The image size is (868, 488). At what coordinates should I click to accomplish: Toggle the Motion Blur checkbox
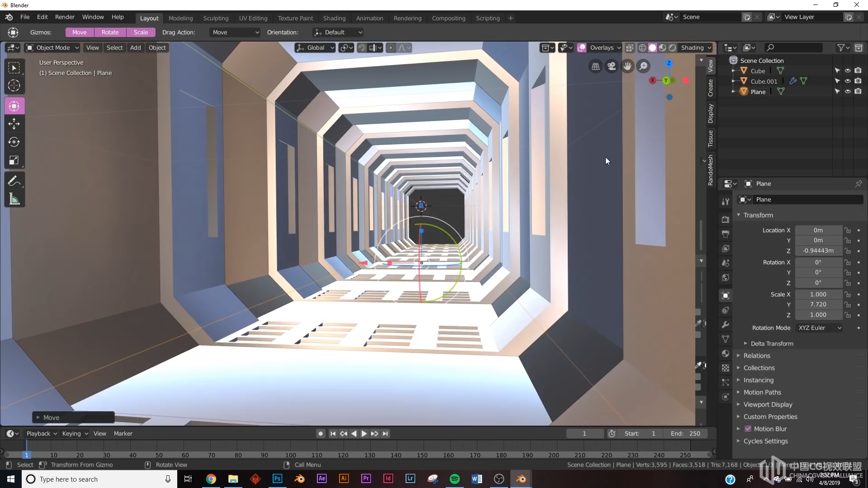(748, 429)
